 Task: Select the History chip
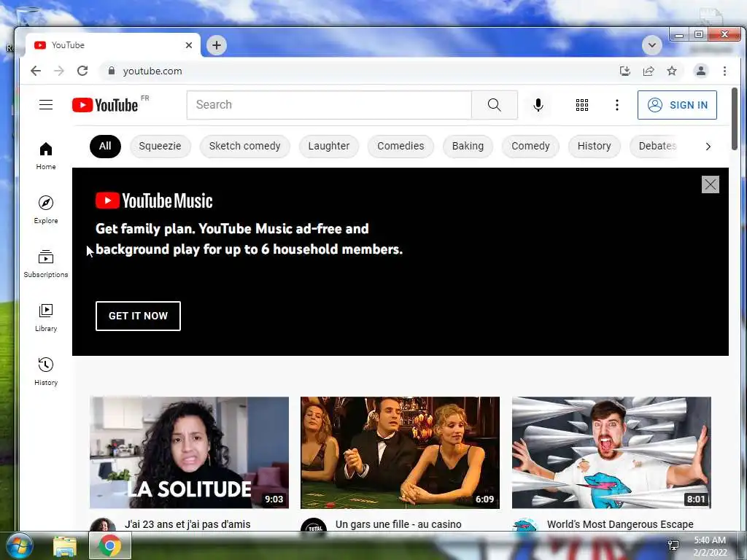[x=594, y=146]
